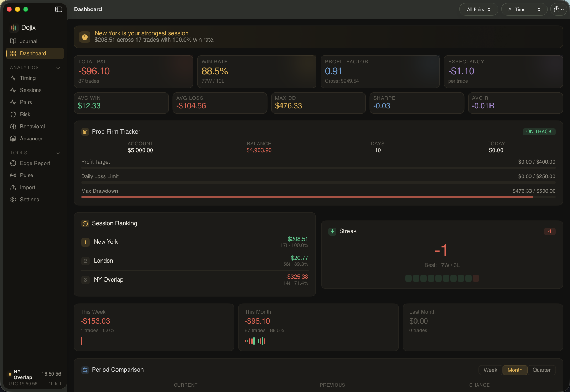Open the Import upload icon
The width and height of the screenshot is (570, 392).
13,187
